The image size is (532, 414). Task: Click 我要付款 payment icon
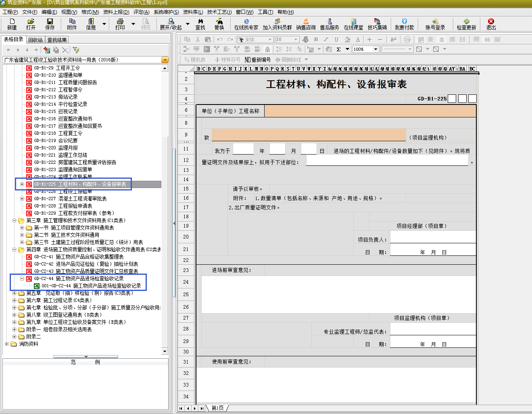pyautogui.click(x=404, y=24)
